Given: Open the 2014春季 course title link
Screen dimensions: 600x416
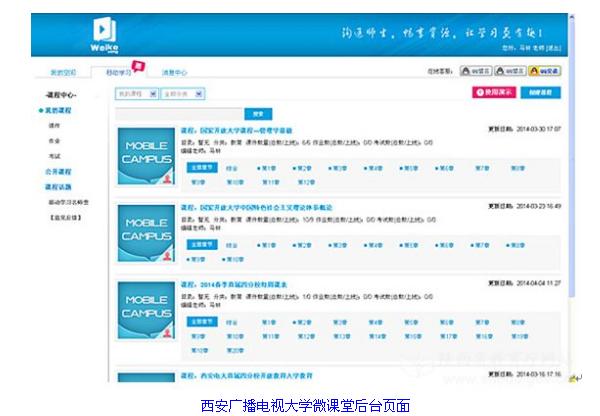Looking at the screenshot, I should 234,285.
